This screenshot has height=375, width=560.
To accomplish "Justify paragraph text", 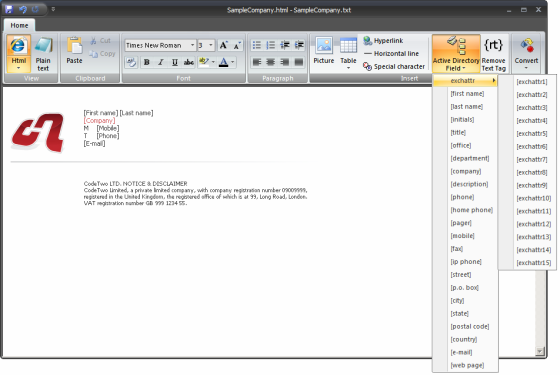I will [299, 62].
